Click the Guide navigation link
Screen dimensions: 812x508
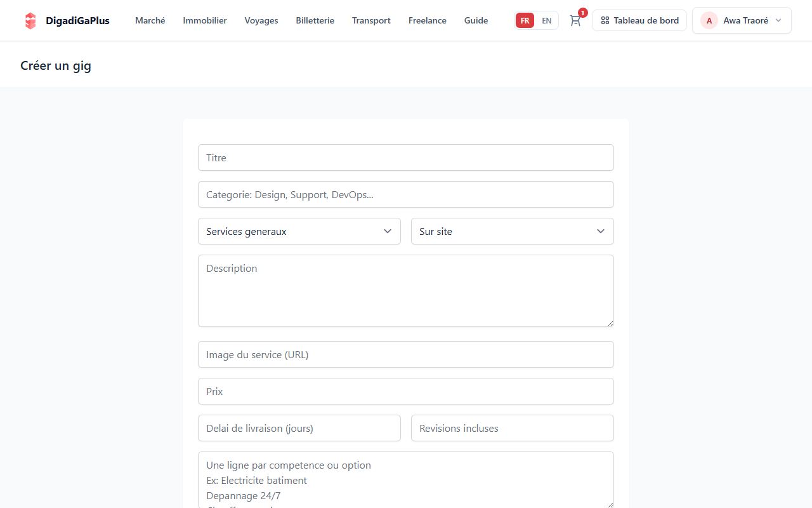click(476, 20)
